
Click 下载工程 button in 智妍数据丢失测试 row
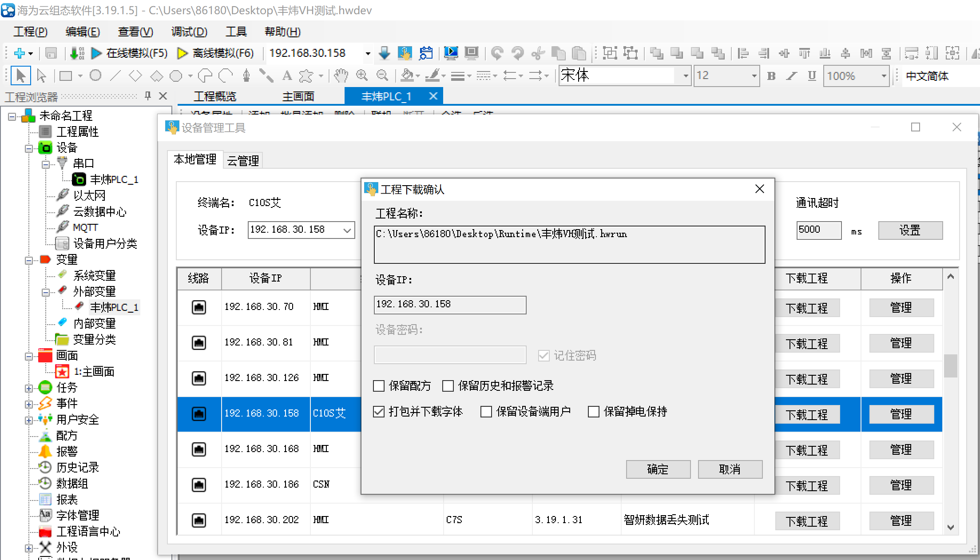coord(807,521)
